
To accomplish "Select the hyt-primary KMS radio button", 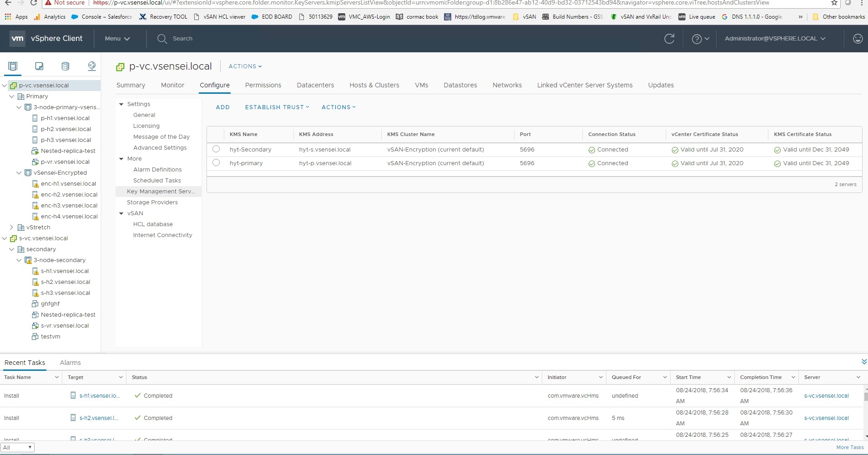I will tap(216, 163).
